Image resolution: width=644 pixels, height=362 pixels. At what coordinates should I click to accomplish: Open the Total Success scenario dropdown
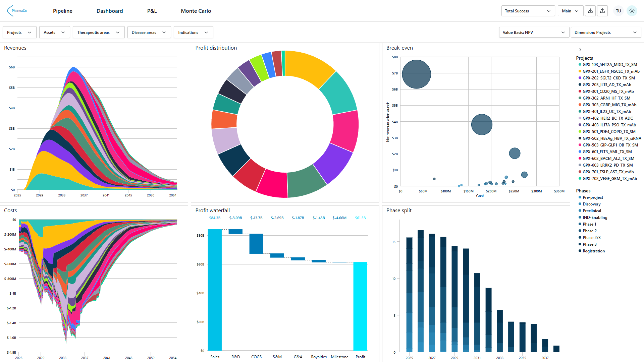click(528, 11)
